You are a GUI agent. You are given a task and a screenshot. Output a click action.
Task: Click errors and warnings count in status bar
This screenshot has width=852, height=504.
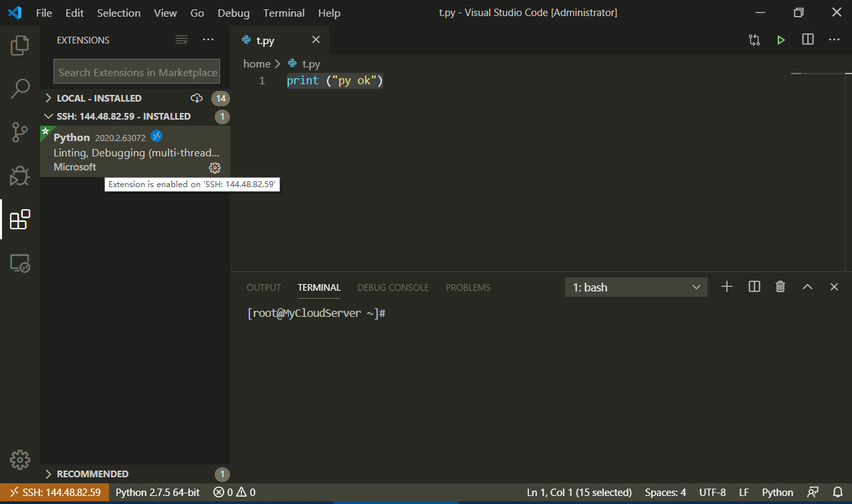(x=234, y=493)
